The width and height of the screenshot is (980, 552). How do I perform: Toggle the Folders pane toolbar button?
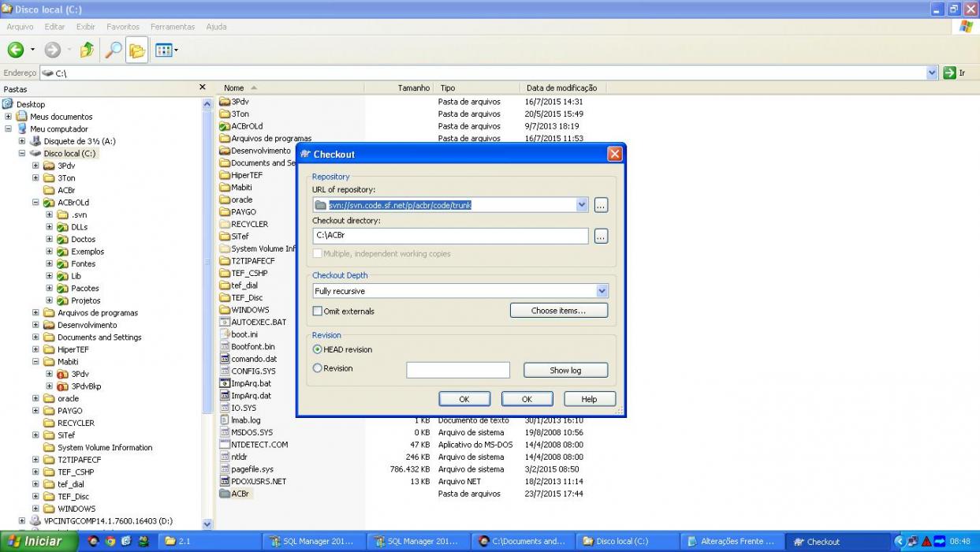[137, 50]
